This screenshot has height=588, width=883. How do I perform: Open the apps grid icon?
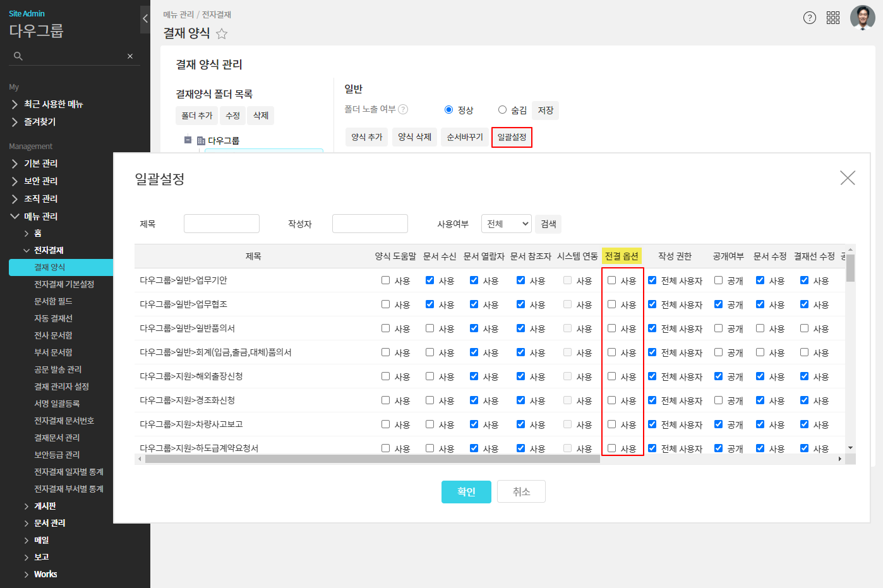pos(833,18)
